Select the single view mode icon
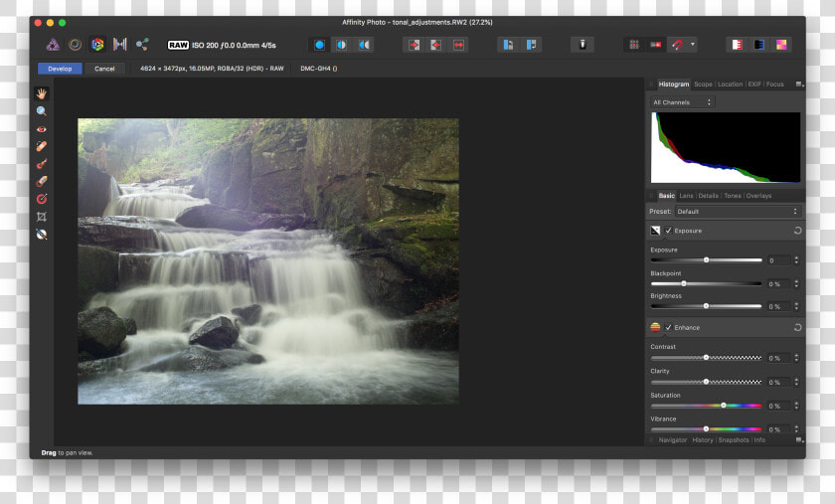835x504 pixels. [x=319, y=46]
